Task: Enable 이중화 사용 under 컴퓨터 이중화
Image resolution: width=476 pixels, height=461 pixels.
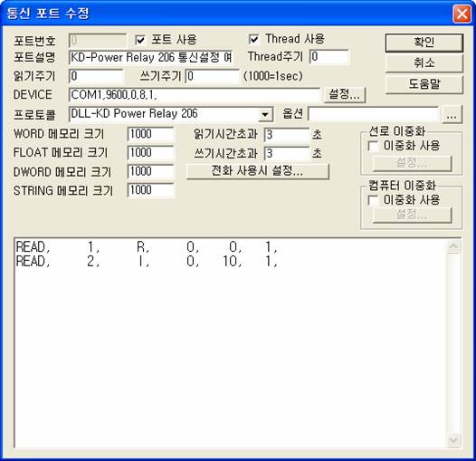Action: pos(373,200)
